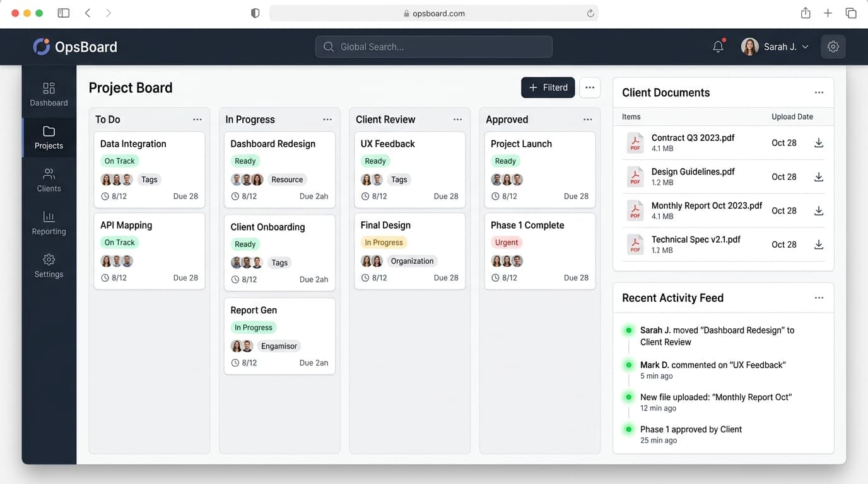Reload the opsboard.com page
Viewport: 868px width, 484px height.
coord(590,13)
